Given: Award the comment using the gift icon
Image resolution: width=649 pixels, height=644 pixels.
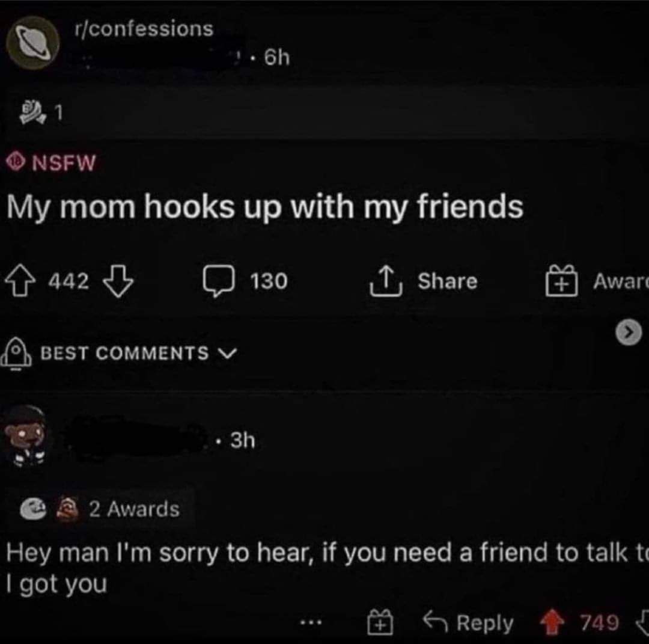Looking at the screenshot, I should pyautogui.click(x=380, y=622).
